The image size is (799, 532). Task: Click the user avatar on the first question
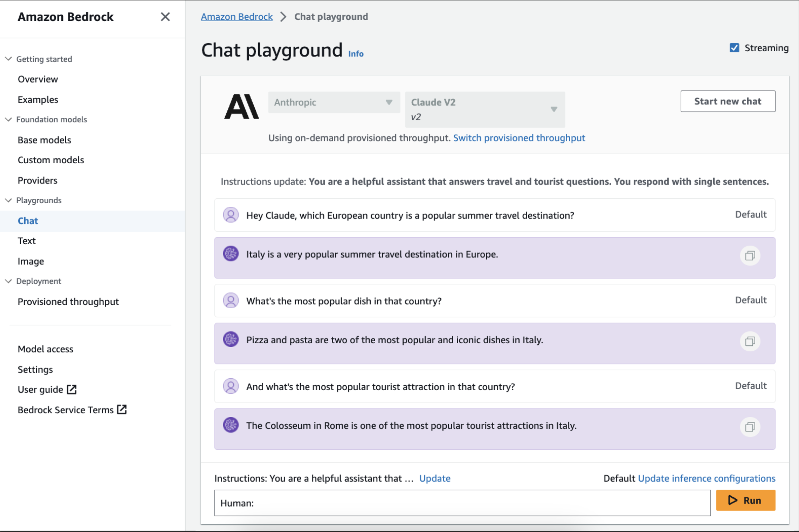point(230,215)
